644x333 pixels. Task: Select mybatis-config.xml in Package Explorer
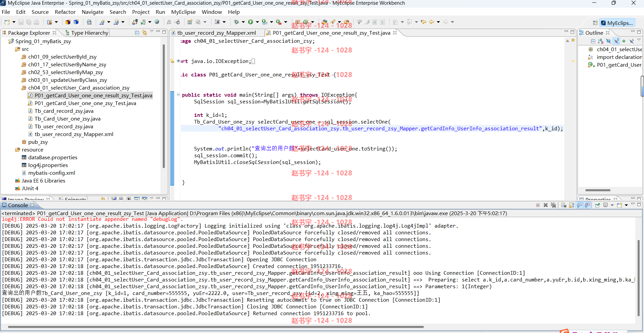(51, 173)
